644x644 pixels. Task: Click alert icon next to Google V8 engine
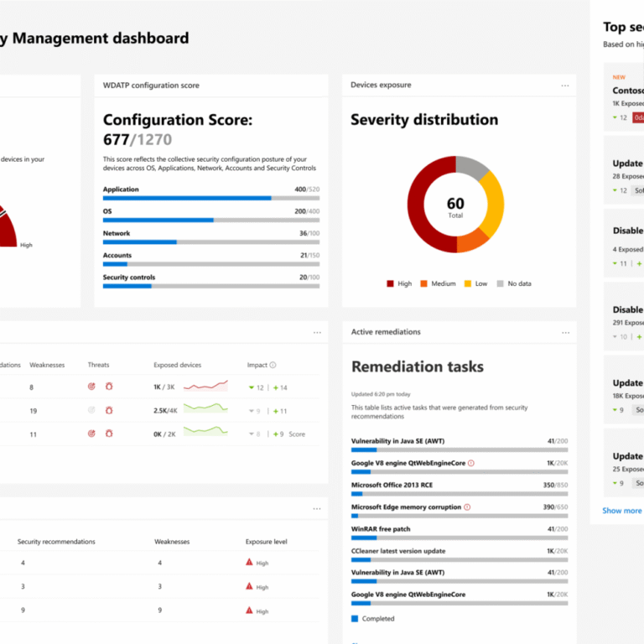tap(470, 463)
